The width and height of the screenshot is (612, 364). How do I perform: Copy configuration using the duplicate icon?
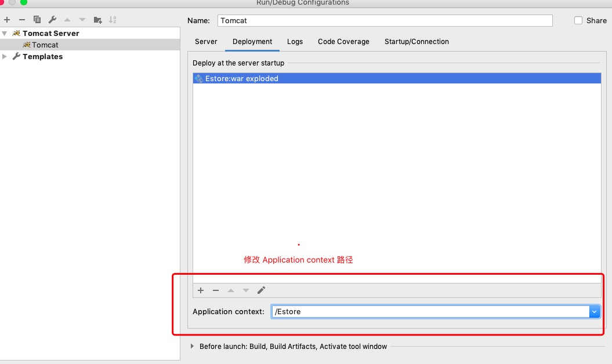tap(37, 20)
